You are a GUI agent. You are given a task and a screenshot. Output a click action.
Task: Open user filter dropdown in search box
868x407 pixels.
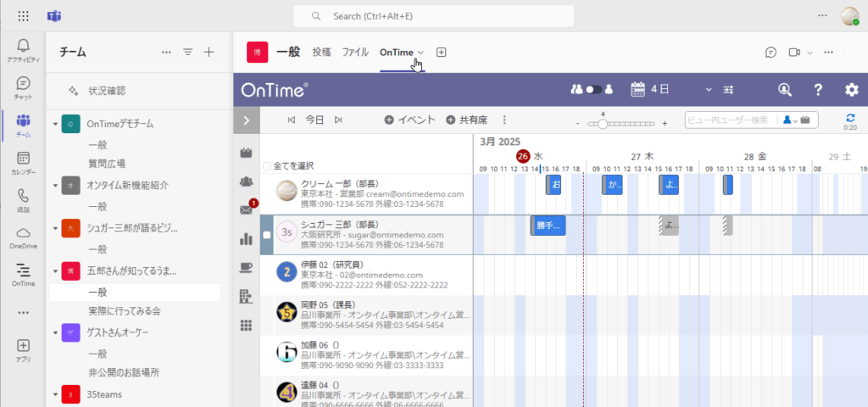(789, 120)
